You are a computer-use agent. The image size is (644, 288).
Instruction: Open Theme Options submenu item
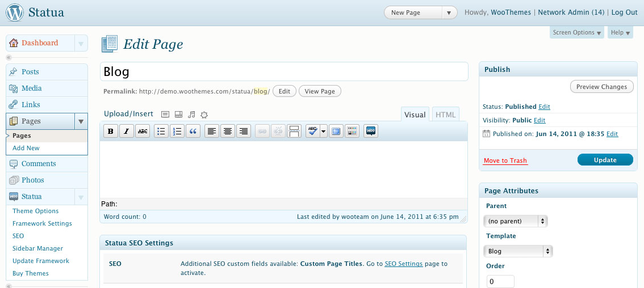(x=35, y=211)
